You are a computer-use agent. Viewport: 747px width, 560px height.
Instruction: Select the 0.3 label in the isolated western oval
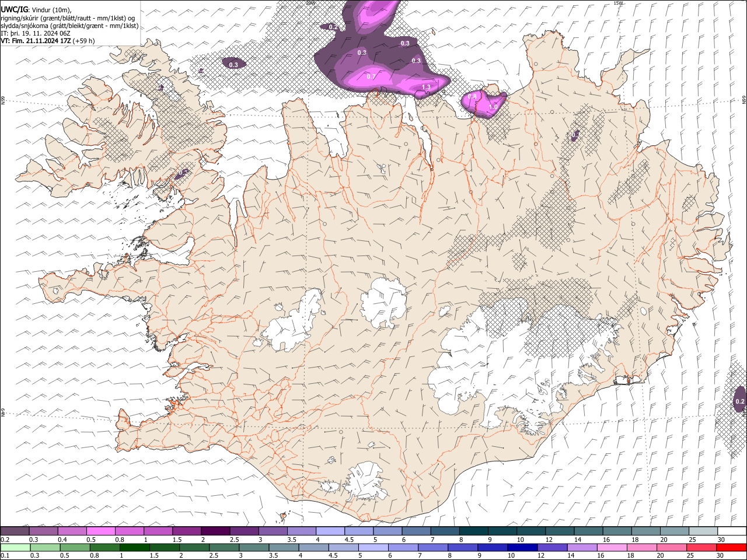click(233, 65)
